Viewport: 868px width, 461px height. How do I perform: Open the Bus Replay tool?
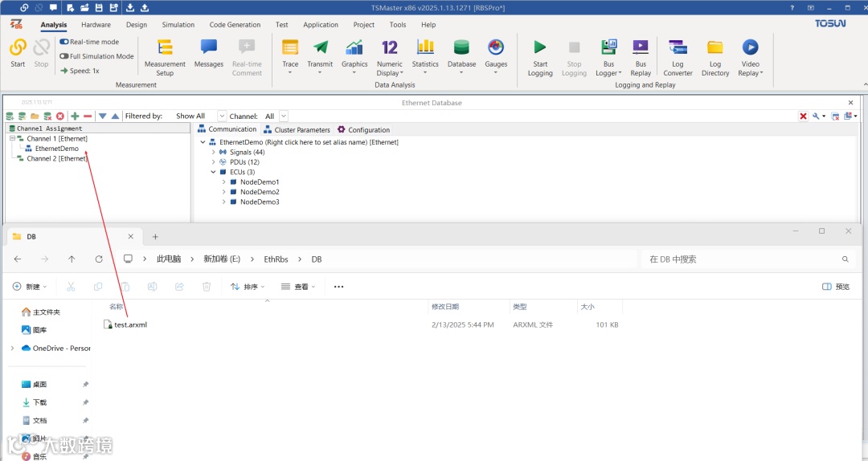(641, 57)
